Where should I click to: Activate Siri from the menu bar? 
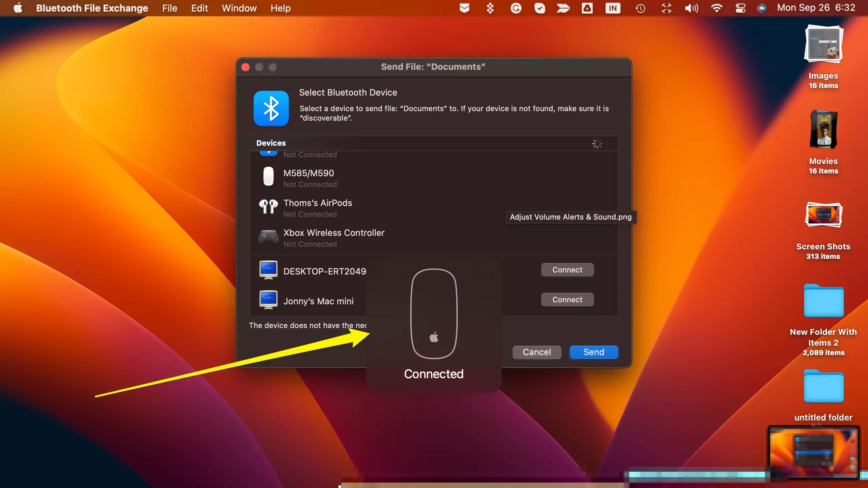pos(762,8)
